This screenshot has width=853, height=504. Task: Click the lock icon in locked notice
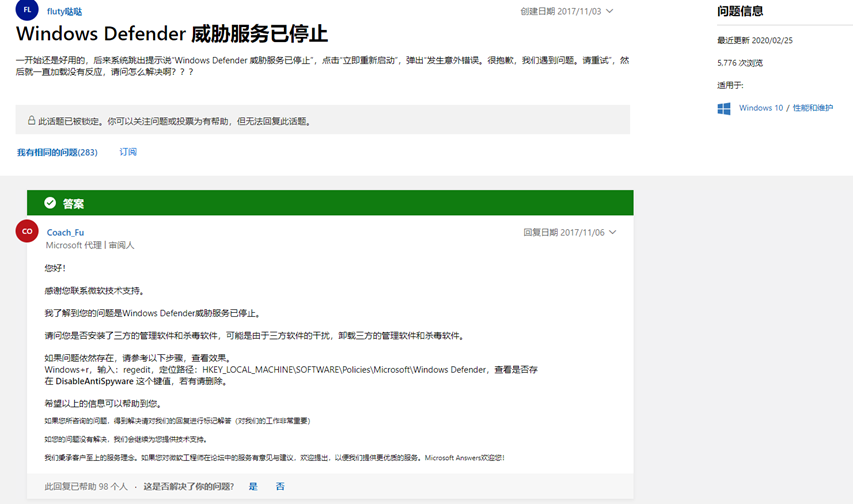click(31, 121)
